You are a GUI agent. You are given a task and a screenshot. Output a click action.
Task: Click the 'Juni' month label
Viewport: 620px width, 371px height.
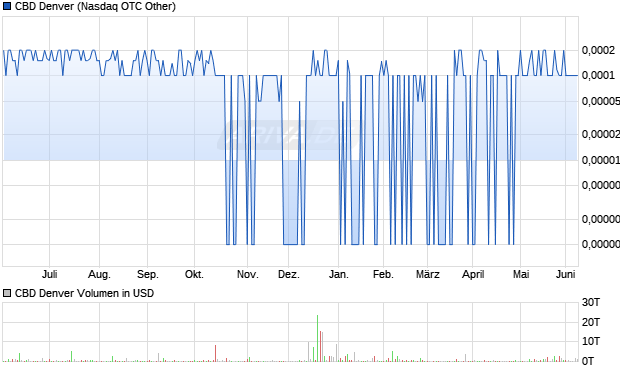[565, 274]
